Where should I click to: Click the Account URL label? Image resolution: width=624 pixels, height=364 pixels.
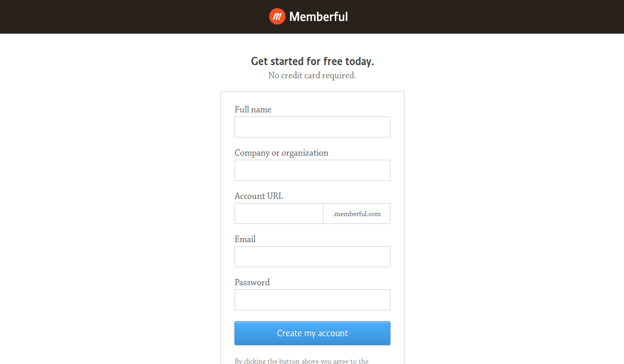pyautogui.click(x=258, y=196)
